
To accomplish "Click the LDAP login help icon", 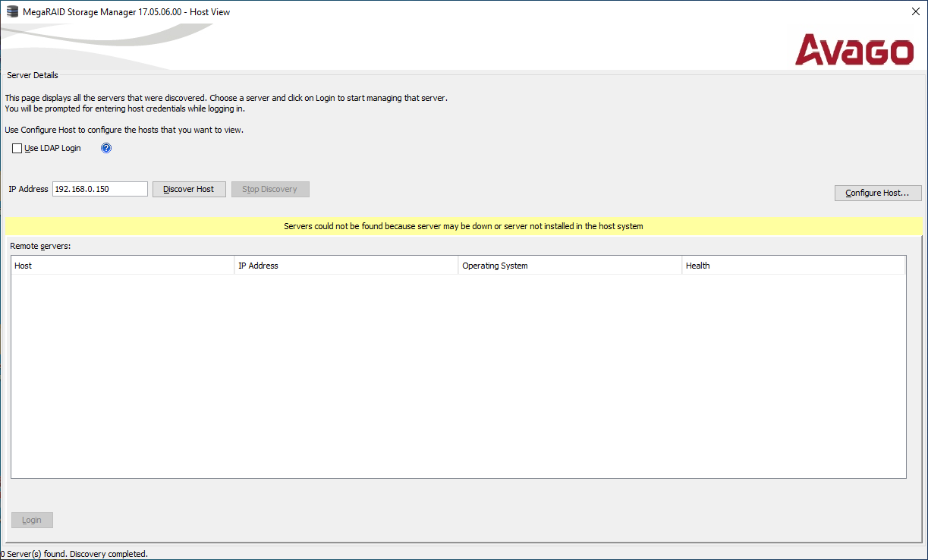I will point(106,148).
